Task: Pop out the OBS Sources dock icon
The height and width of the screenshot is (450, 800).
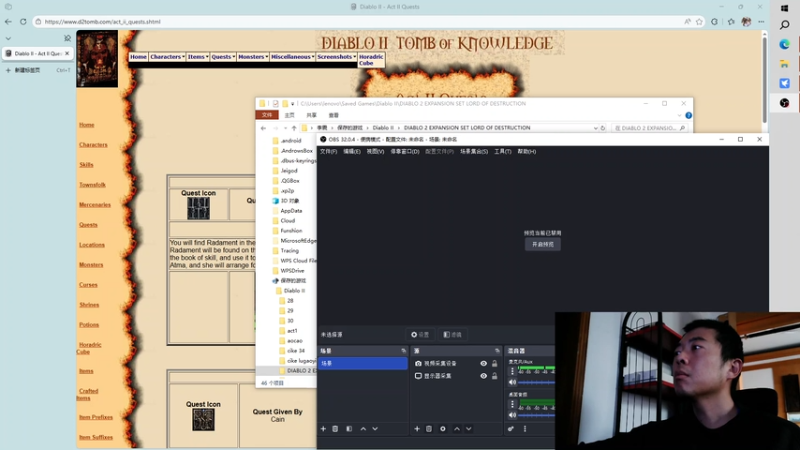Action: [x=497, y=351]
